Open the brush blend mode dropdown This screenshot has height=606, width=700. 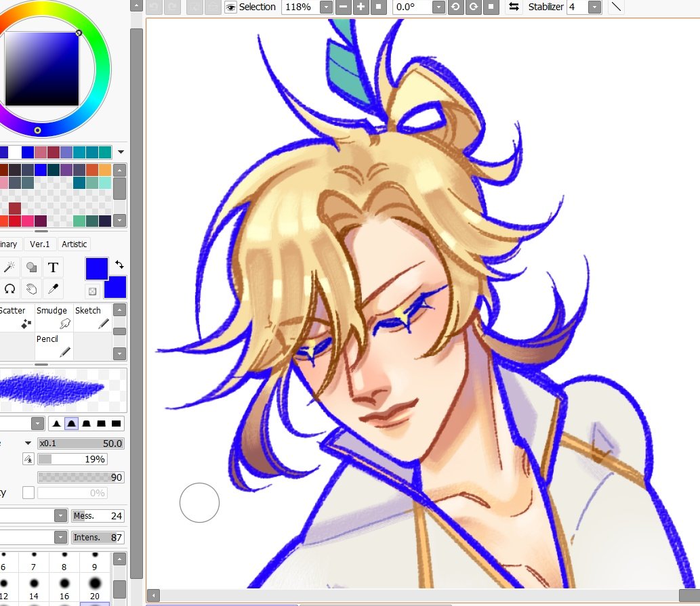pos(37,423)
